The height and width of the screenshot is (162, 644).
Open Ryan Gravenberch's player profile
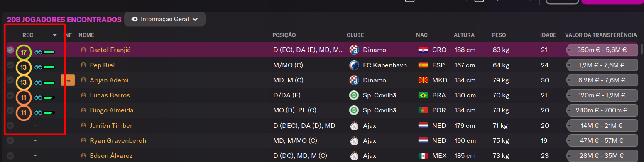118,141
